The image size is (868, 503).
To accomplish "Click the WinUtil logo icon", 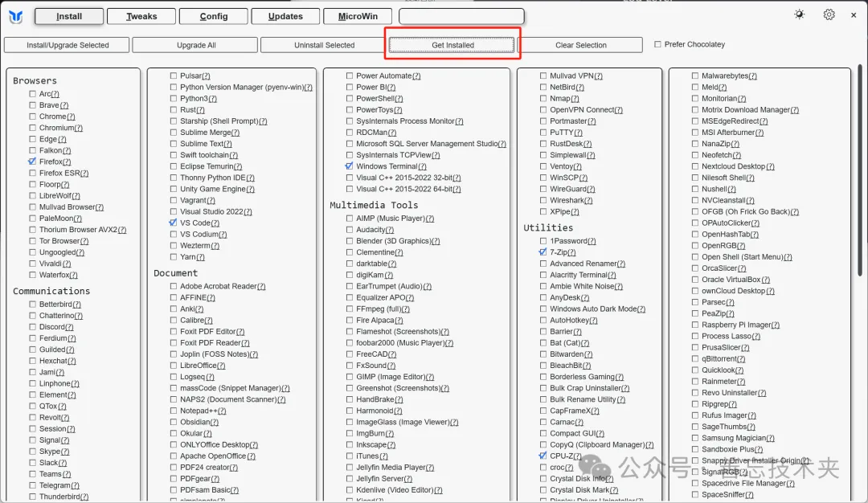I will (x=15, y=17).
